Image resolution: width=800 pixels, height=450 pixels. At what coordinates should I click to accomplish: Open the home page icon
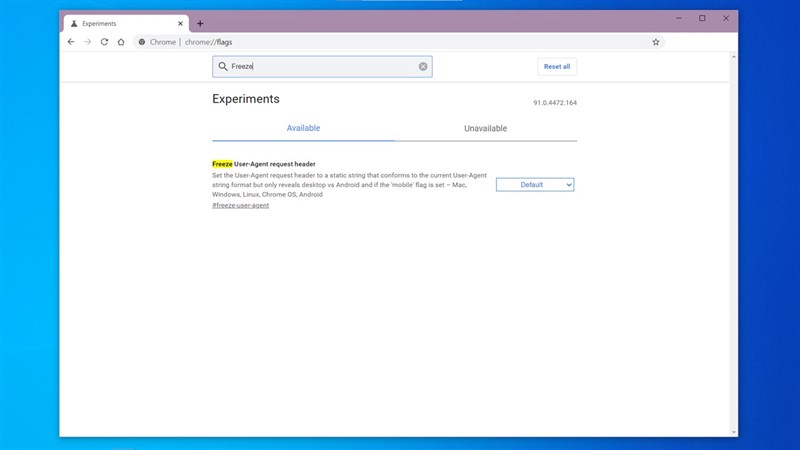[121, 42]
